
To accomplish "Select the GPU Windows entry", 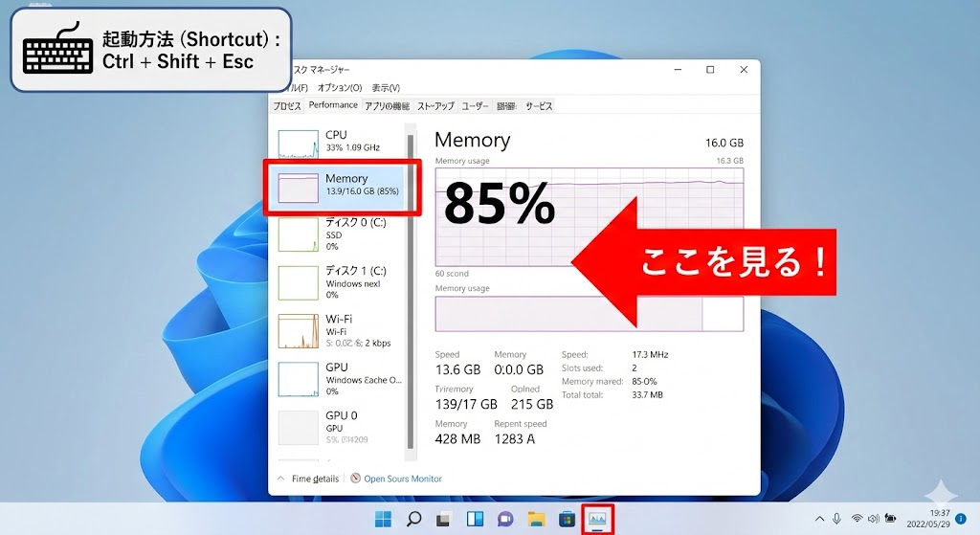I will click(342, 378).
